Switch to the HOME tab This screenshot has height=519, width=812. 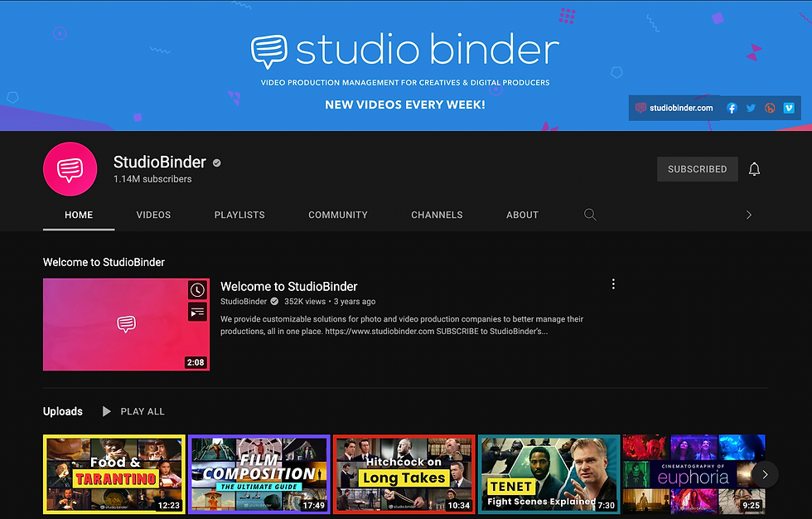[79, 215]
